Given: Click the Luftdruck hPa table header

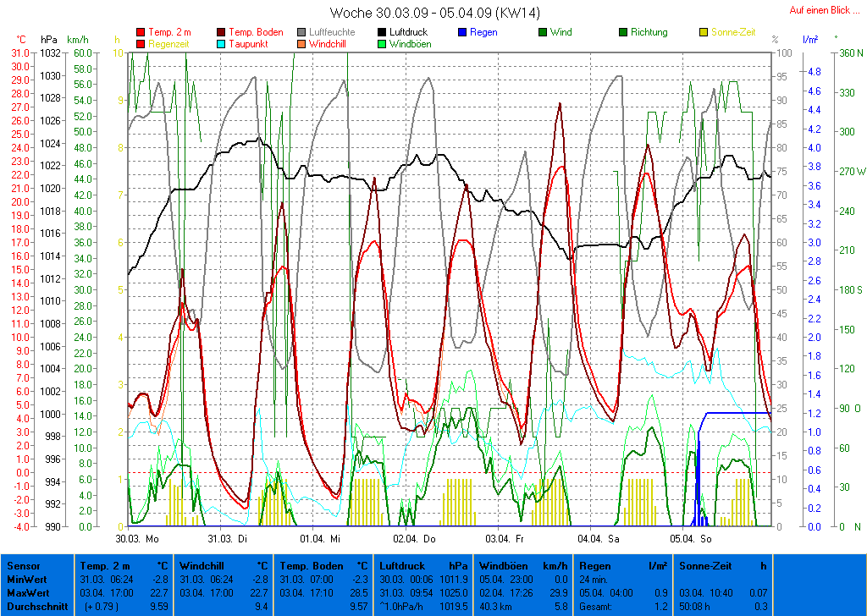Looking at the screenshot, I should tap(423, 565).
